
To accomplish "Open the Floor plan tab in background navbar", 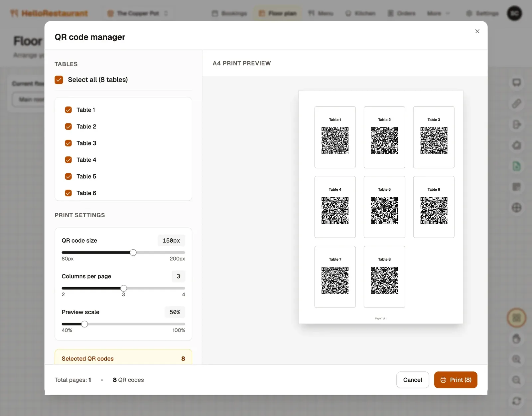I will pyautogui.click(x=278, y=13).
